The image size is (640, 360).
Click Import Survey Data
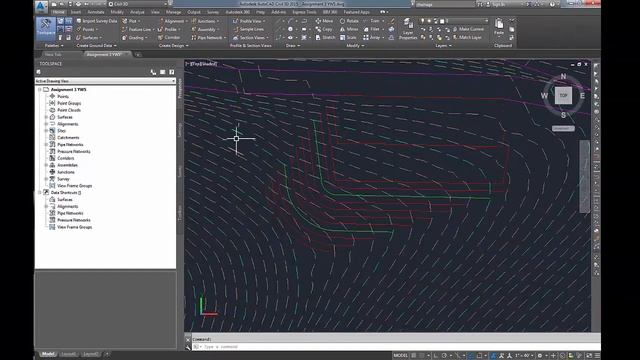pyautogui.click(x=97, y=21)
